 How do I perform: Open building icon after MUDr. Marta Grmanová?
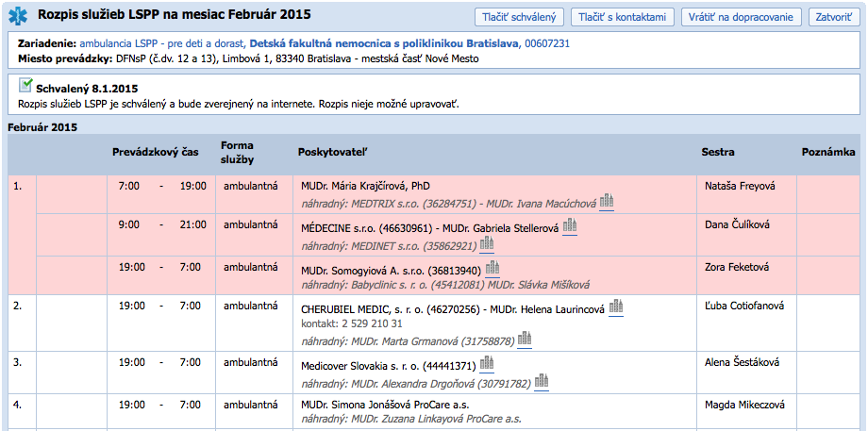525,340
